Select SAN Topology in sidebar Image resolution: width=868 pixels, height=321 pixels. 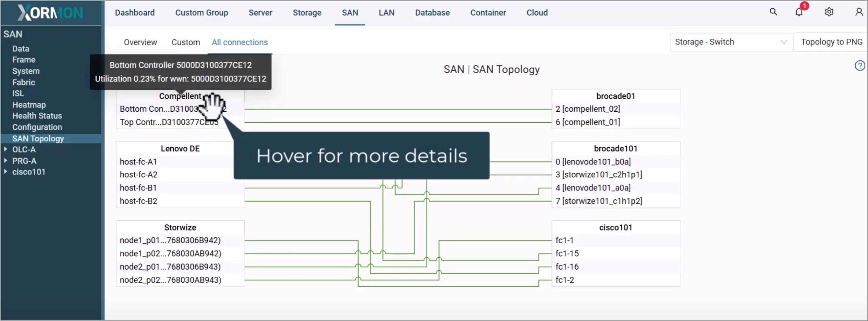(38, 138)
